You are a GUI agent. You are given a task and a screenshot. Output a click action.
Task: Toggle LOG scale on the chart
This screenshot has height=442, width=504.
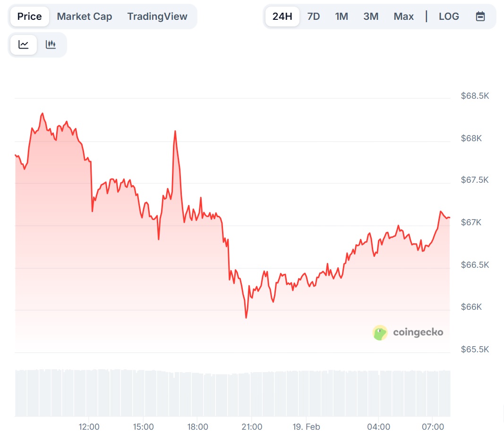pos(449,17)
